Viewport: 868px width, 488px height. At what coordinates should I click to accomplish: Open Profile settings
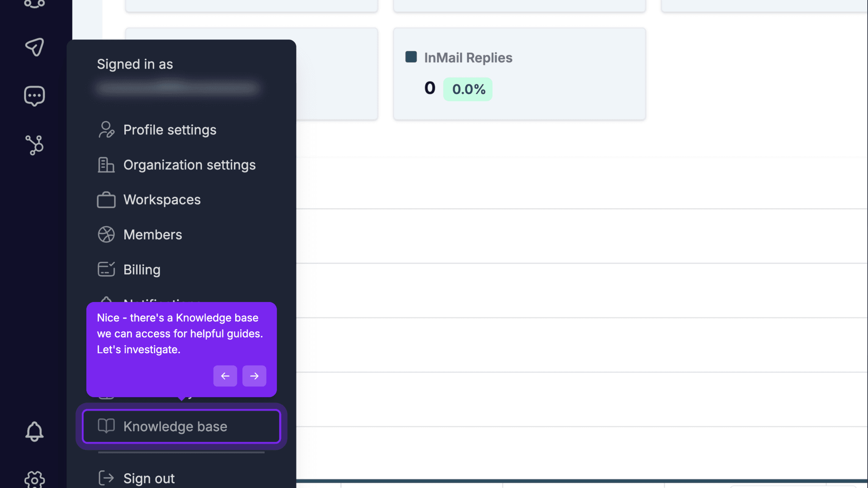coord(170,130)
